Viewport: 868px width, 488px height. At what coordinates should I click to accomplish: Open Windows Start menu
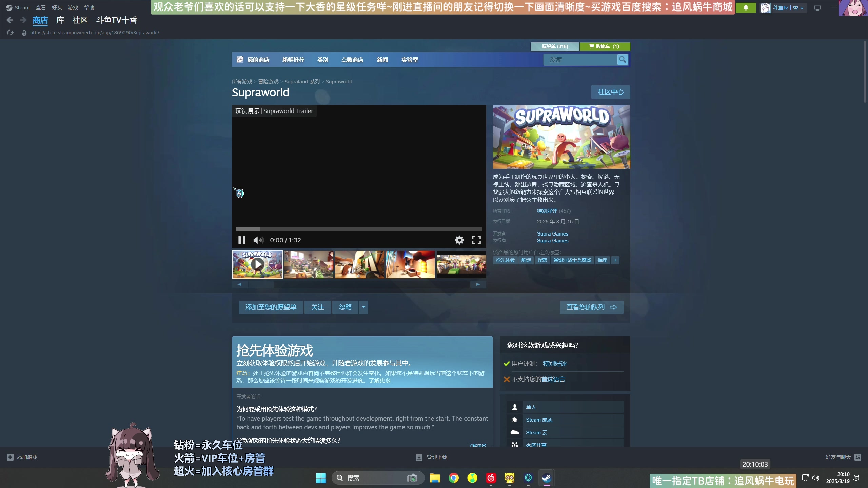[x=320, y=478]
